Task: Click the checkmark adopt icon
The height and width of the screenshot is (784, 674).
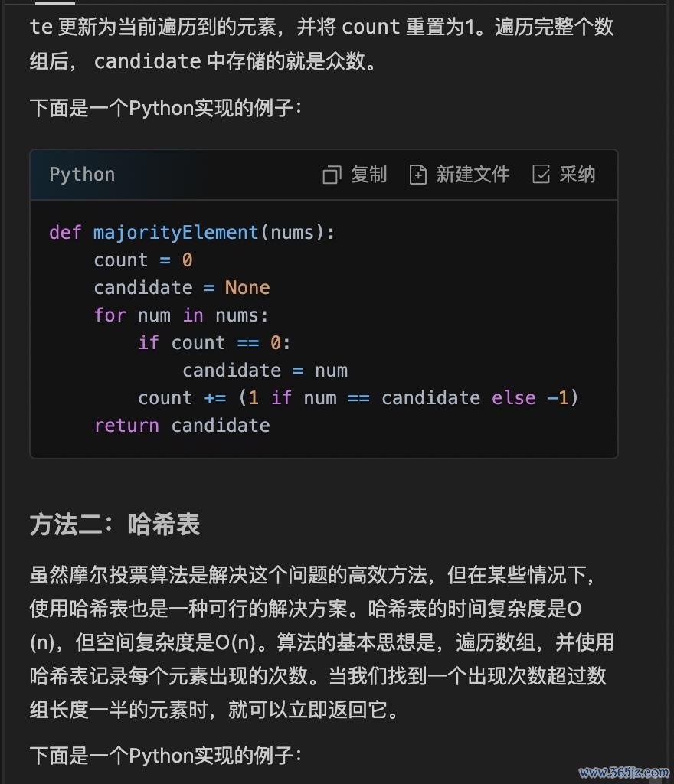Action: coord(541,174)
